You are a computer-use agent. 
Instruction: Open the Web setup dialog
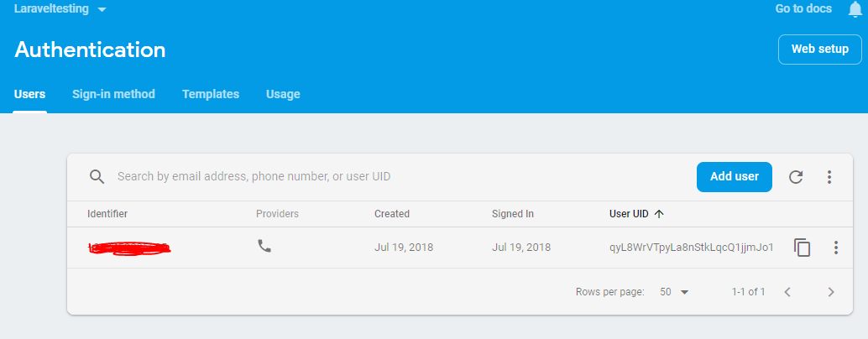[x=820, y=50]
